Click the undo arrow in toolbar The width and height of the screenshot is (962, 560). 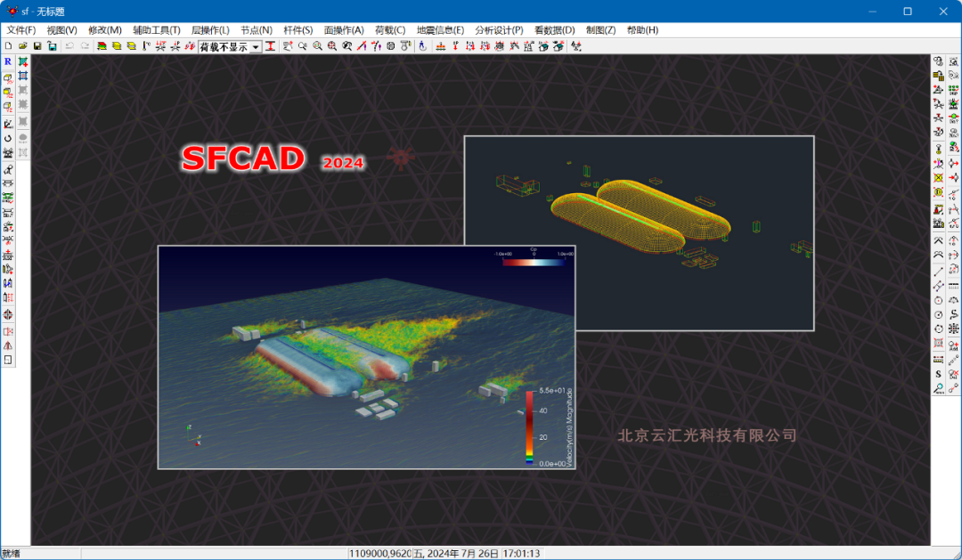point(69,46)
